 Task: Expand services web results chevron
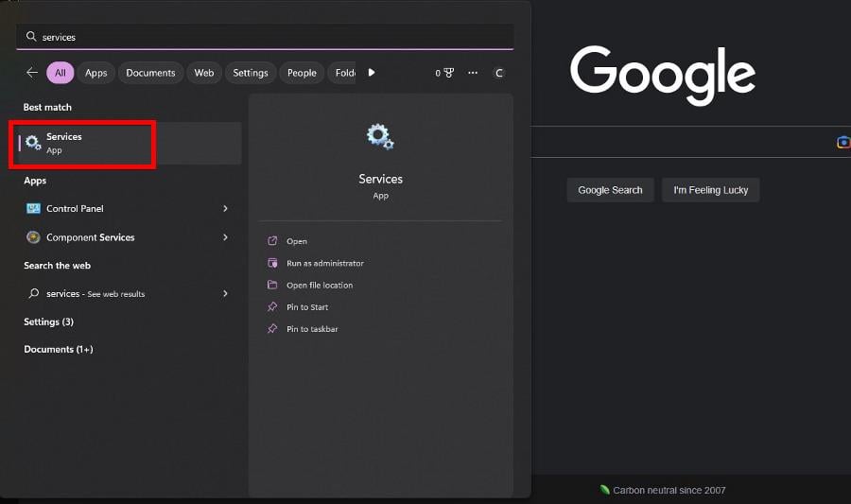click(x=225, y=293)
